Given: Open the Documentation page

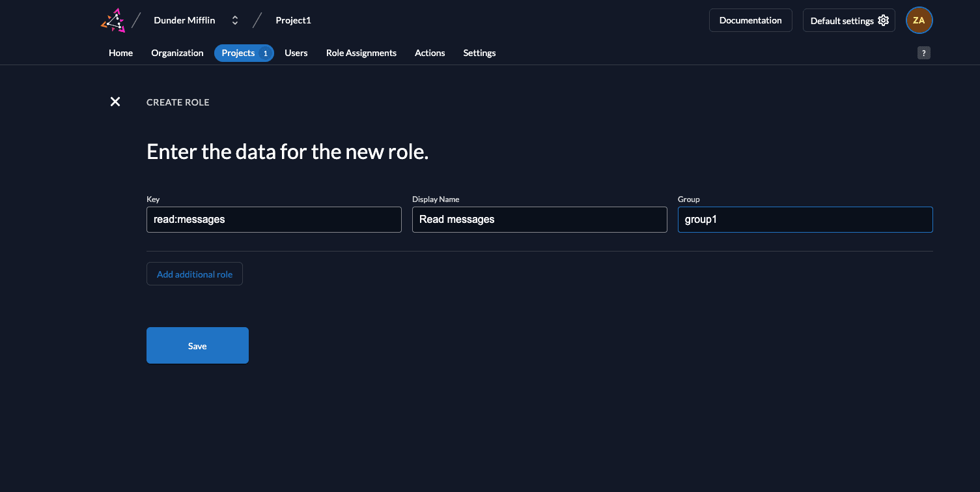Looking at the screenshot, I should [750, 20].
